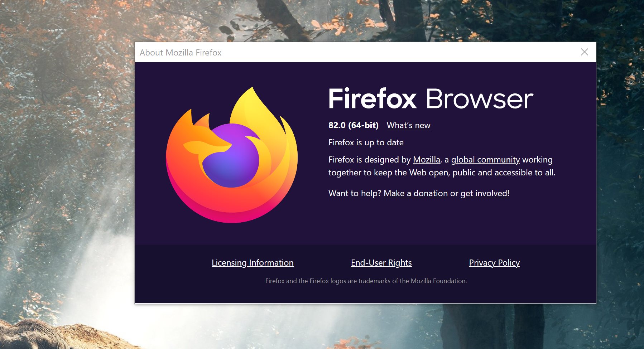
Task: Click the About Mozilla Firefox title text
Action: 181,53
